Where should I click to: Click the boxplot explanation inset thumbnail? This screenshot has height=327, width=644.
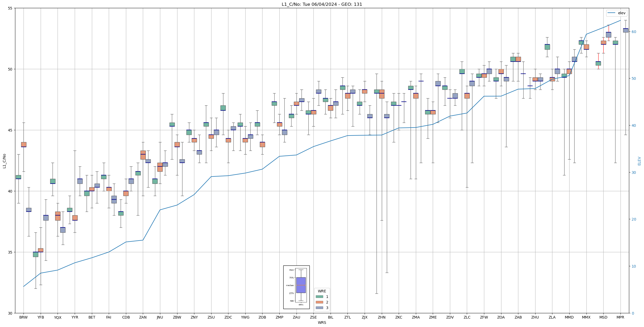[296, 287]
